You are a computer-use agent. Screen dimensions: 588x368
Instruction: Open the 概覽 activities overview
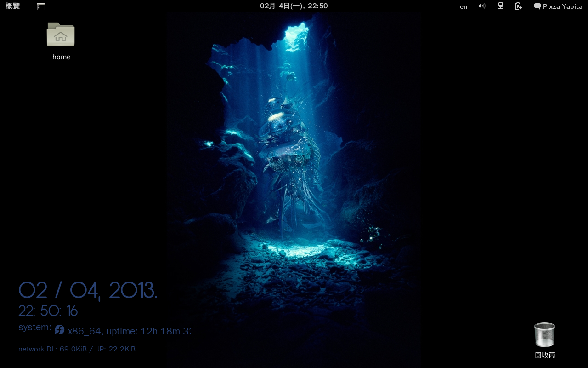tap(12, 6)
